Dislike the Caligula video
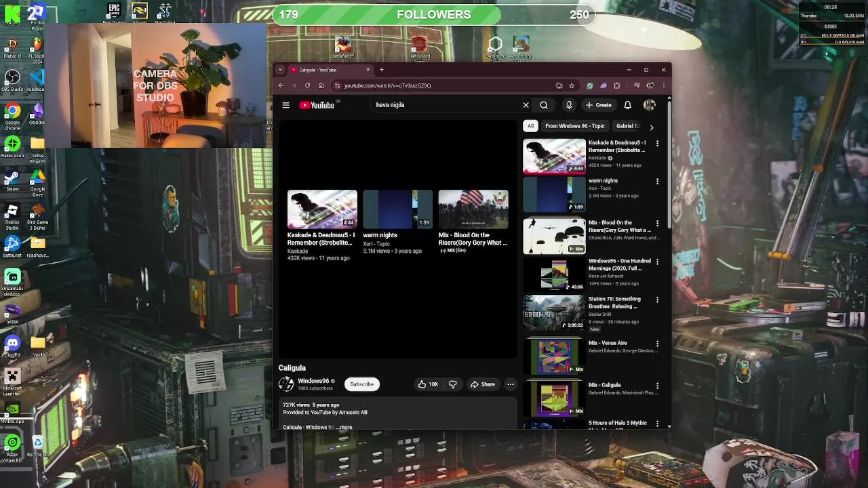This screenshot has width=868, height=488. coord(453,384)
